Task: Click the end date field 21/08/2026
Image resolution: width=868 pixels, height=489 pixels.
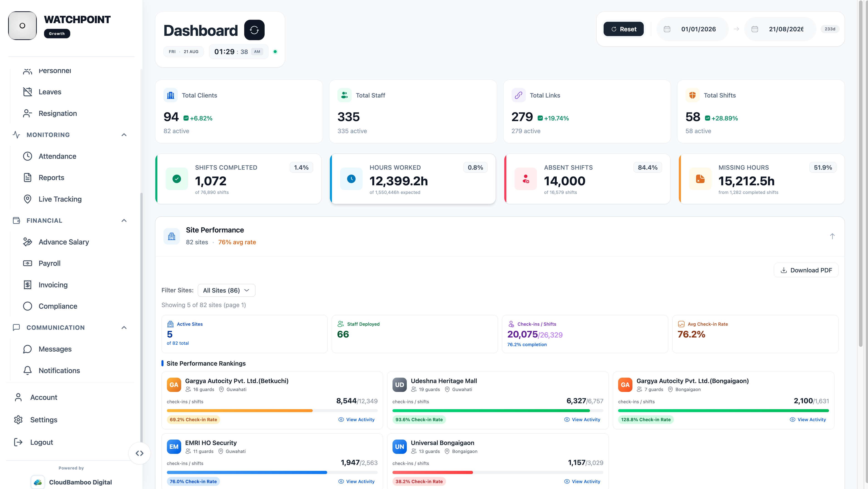Action: click(780, 29)
